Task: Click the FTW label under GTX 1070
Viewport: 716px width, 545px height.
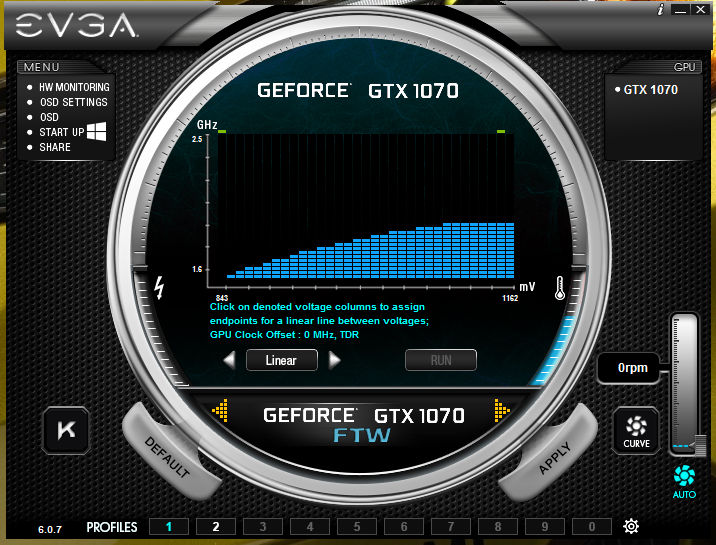Action: pos(362,435)
